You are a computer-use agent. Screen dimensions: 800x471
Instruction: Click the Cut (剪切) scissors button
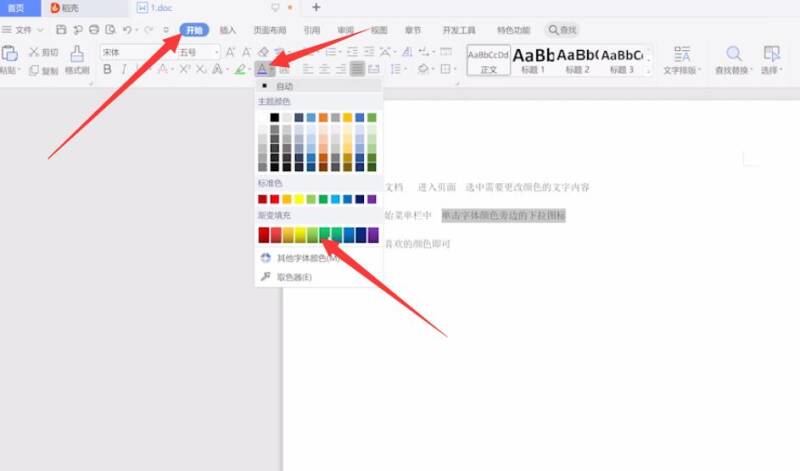(43, 52)
